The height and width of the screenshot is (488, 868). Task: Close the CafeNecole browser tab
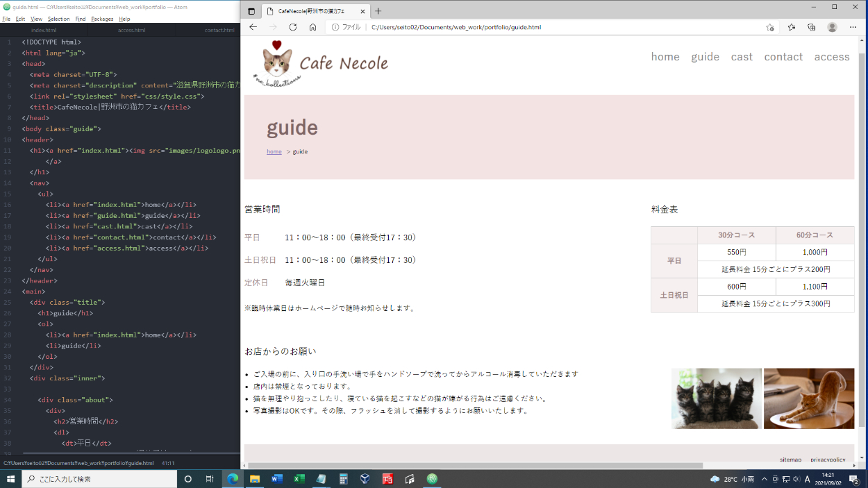[x=362, y=11]
